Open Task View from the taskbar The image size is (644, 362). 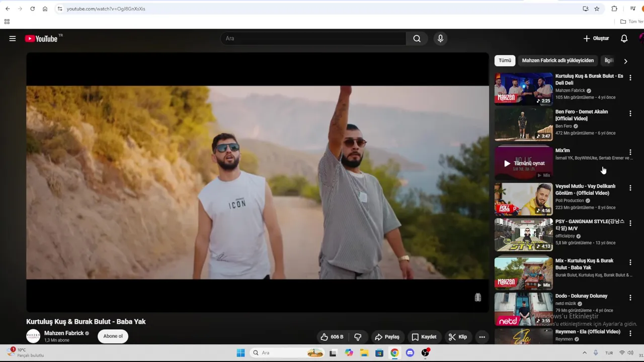pos(333,353)
